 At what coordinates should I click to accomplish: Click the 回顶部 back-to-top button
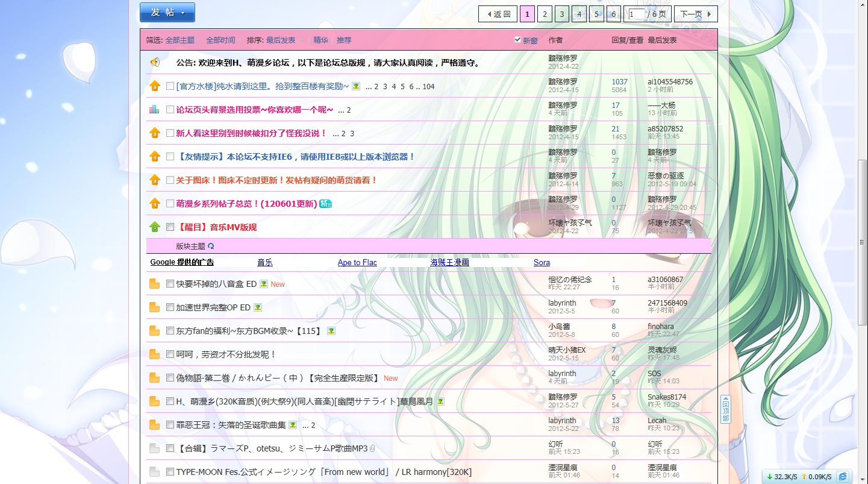point(726,409)
